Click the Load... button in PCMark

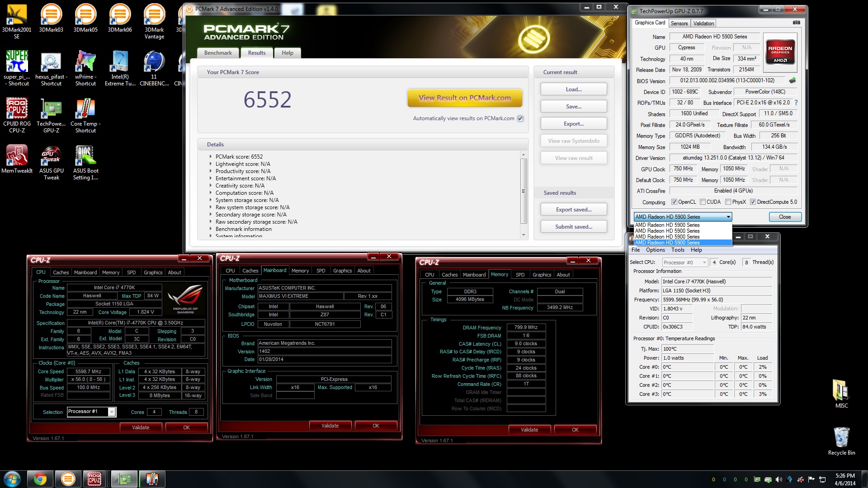(574, 89)
